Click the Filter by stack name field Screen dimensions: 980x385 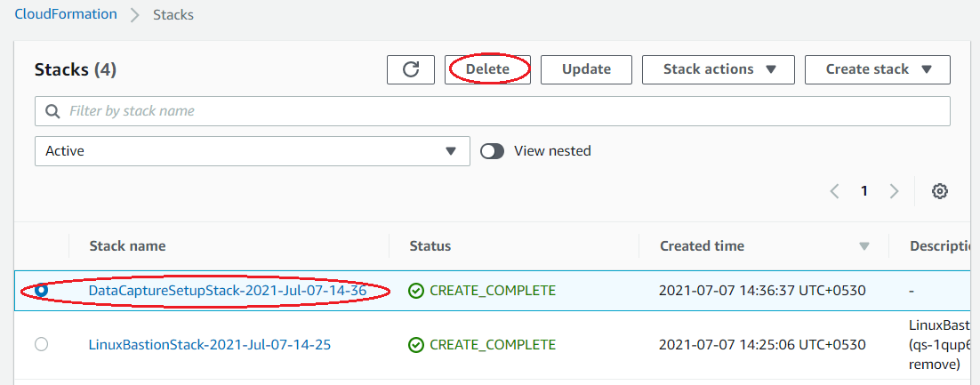[498, 111]
